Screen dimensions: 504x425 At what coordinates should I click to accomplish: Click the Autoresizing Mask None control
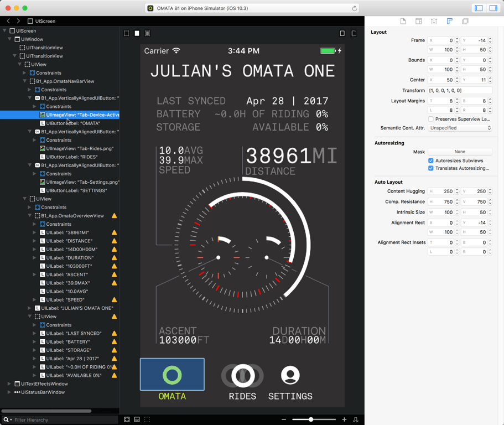tap(460, 152)
